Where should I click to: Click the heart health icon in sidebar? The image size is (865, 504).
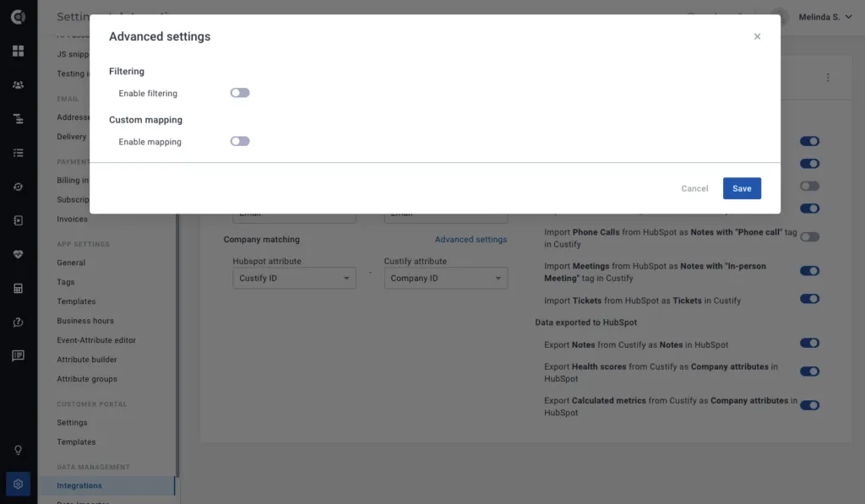point(19,254)
